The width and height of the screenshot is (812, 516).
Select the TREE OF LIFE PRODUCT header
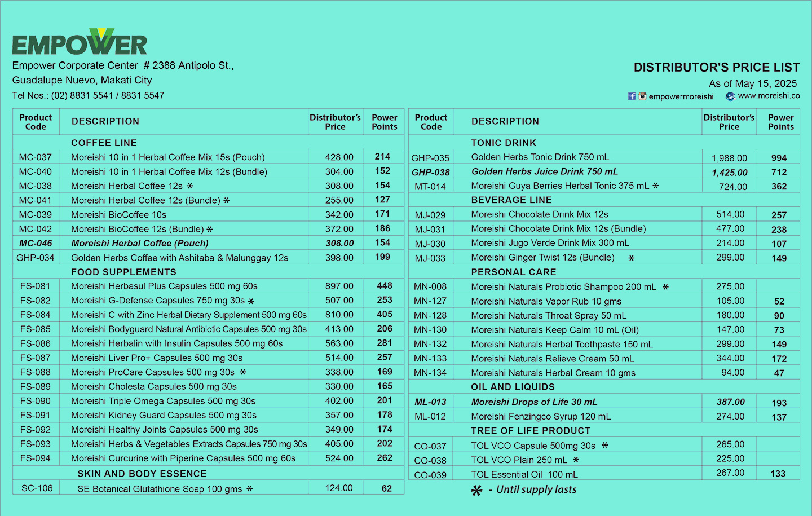tap(531, 430)
